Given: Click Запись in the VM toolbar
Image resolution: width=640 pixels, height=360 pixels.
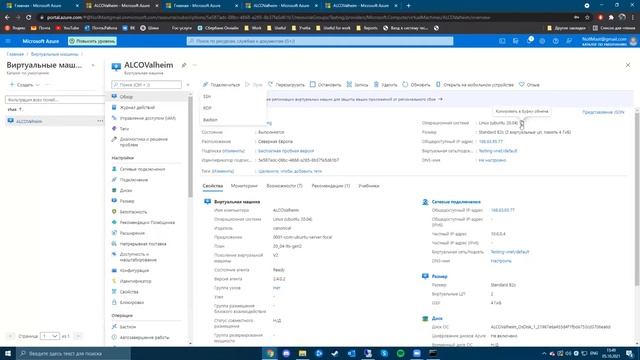Looking at the screenshot, I should 357,85.
